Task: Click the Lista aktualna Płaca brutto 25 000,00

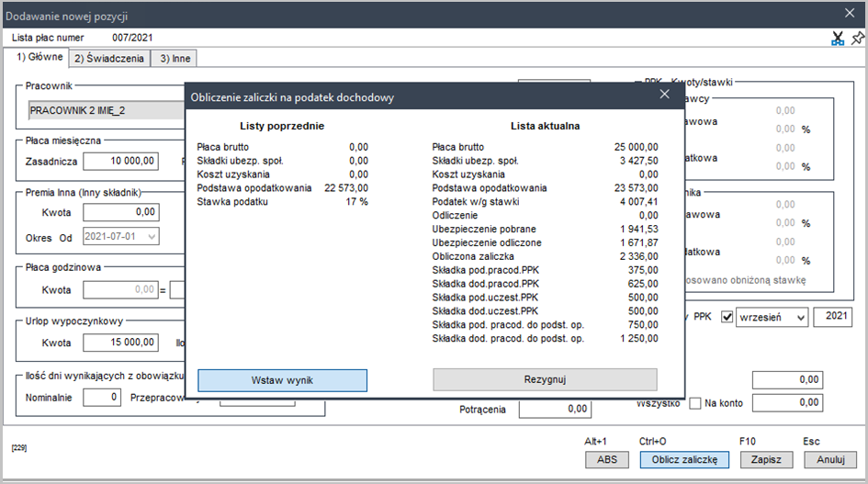Action: coord(636,147)
